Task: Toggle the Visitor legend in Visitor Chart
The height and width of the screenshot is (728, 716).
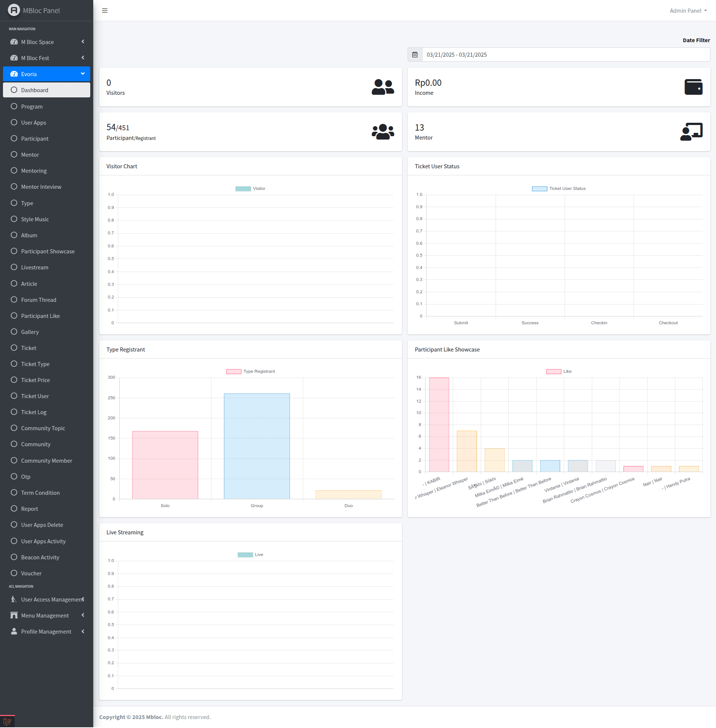Action: pyautogui.click(x=251, y=188)
